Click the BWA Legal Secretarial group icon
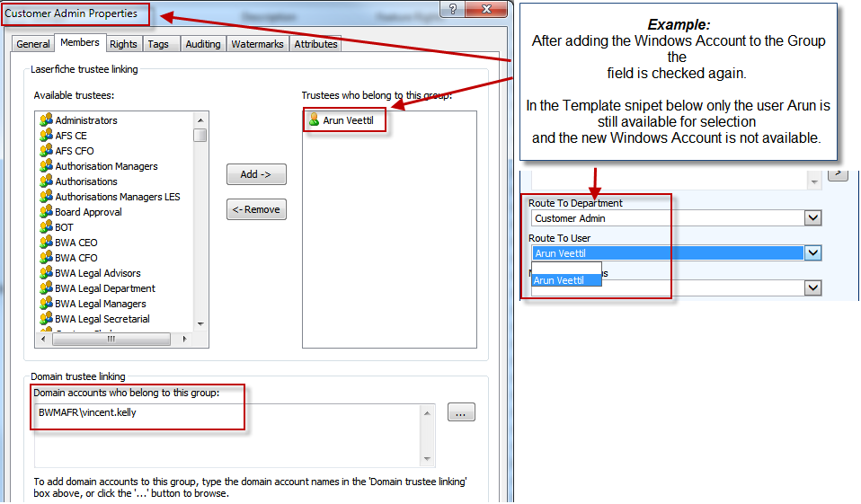 46,319
